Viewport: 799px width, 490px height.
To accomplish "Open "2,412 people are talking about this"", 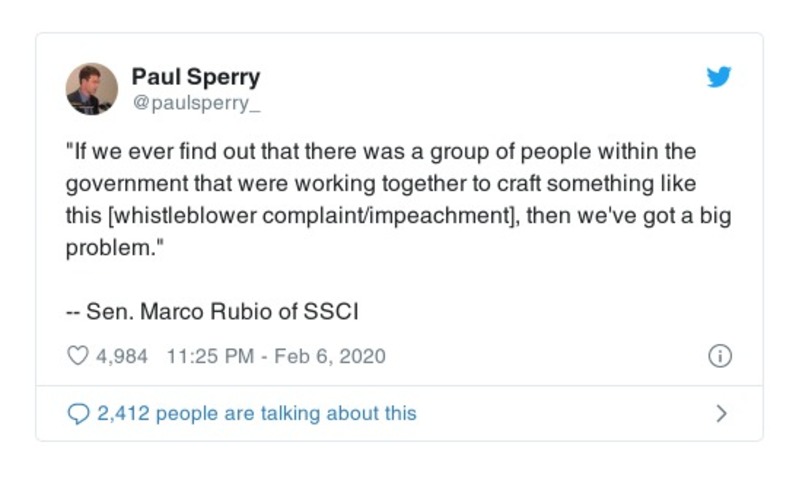I will (x=256, y=413).
